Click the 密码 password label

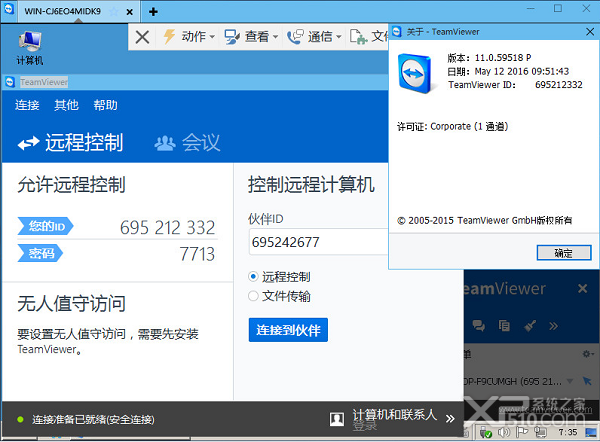pos(40,253)
